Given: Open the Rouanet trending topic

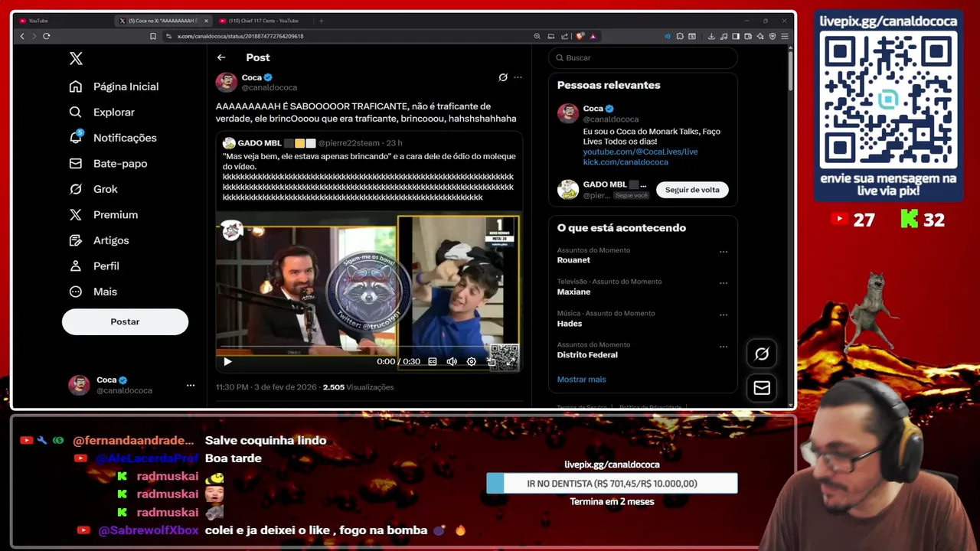Looking at the screenshot, I should (573, 260).
